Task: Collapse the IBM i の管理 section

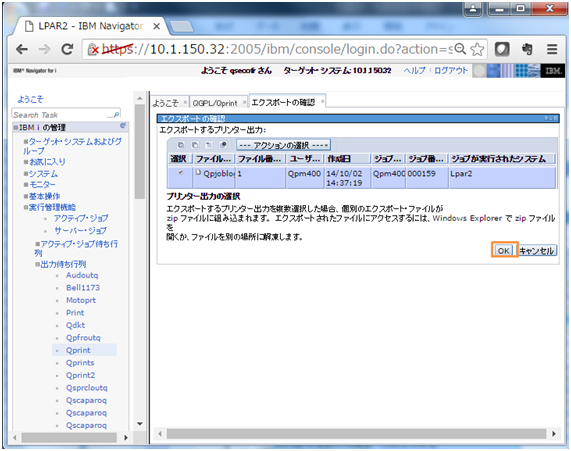Action: [16, 128]
